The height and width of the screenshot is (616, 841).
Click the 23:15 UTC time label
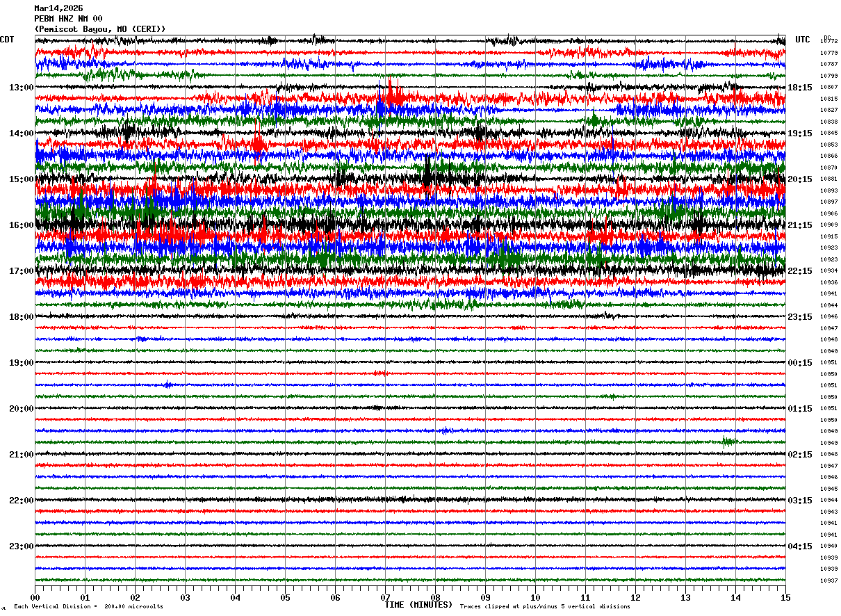click(799, 317)
